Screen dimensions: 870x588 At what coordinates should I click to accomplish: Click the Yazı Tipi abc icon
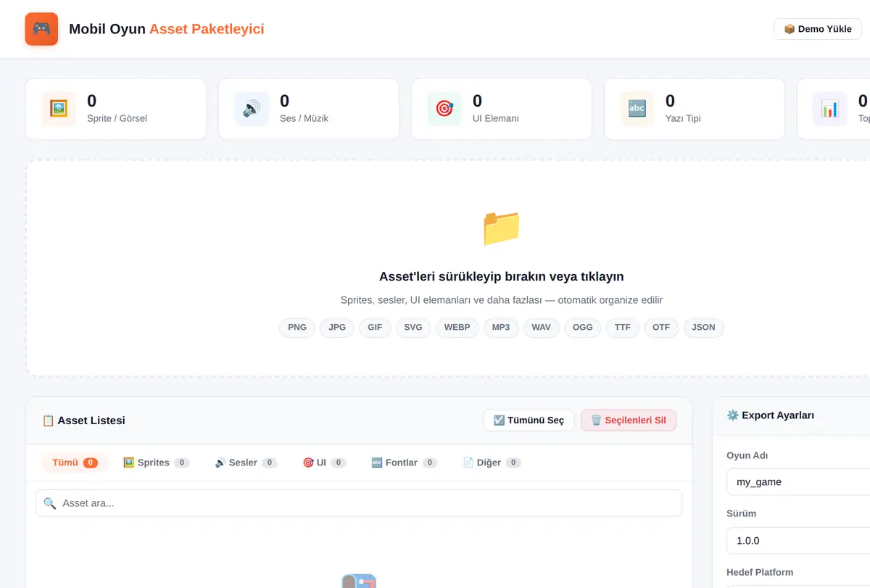point(637,109)
